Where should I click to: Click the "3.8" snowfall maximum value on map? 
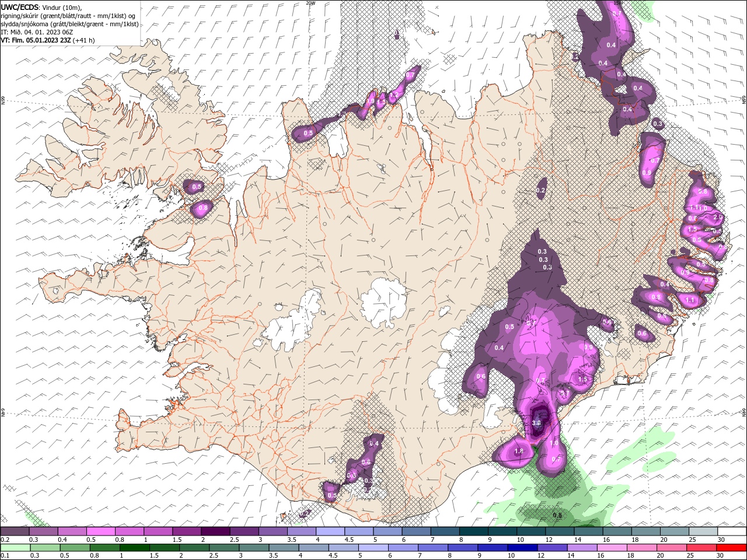coord(537,423)
